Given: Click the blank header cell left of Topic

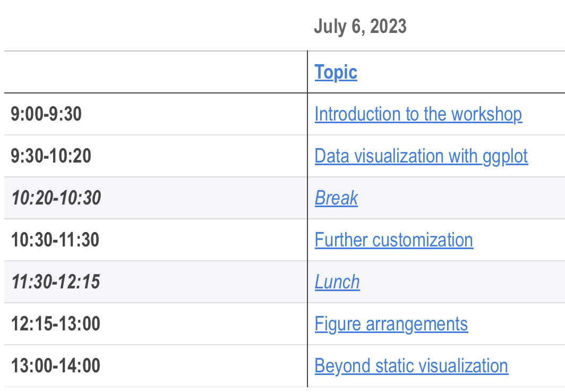Looking at the screenshot, I should coord(155,72).
